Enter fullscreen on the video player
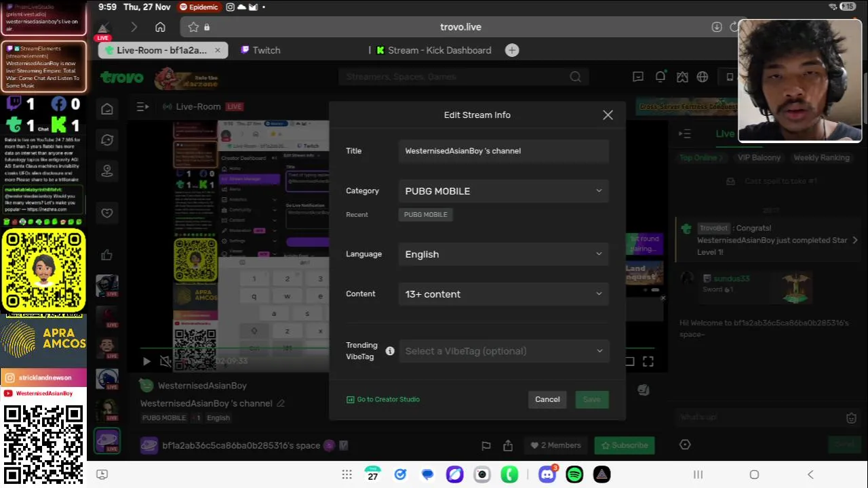868x488 pixels. [648, 362]
